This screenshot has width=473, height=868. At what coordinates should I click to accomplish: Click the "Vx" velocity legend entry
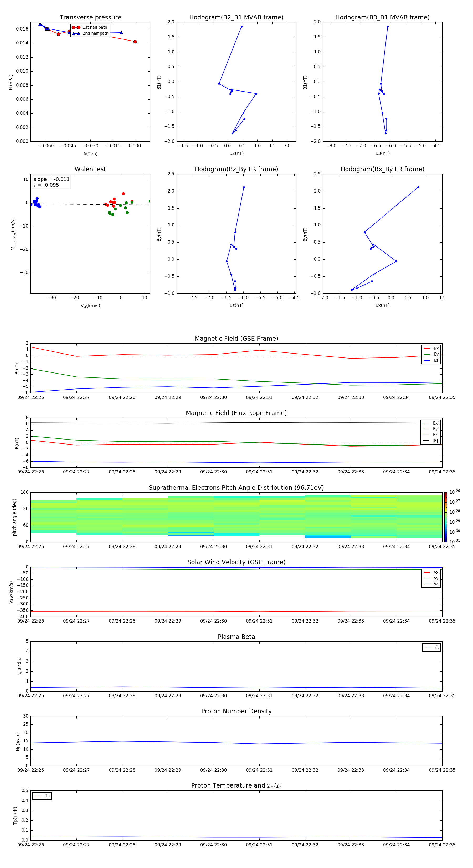tap(431, 573)
